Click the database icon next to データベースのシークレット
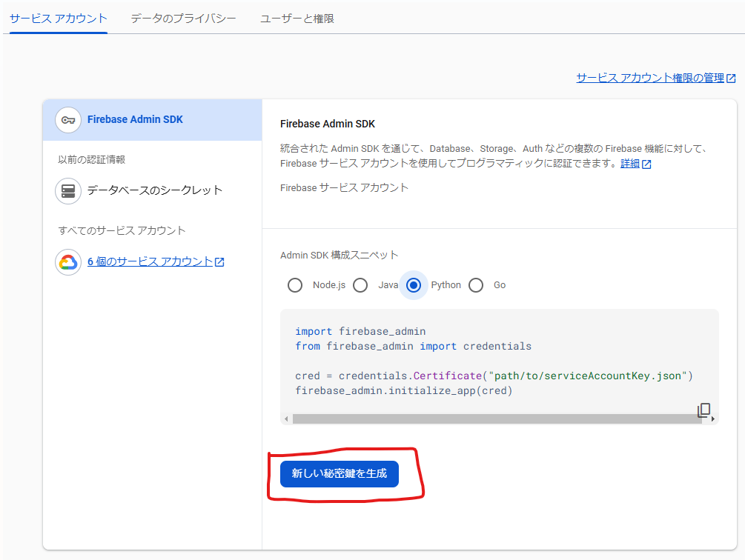745x560 pixels. click(x=68, y=191)
